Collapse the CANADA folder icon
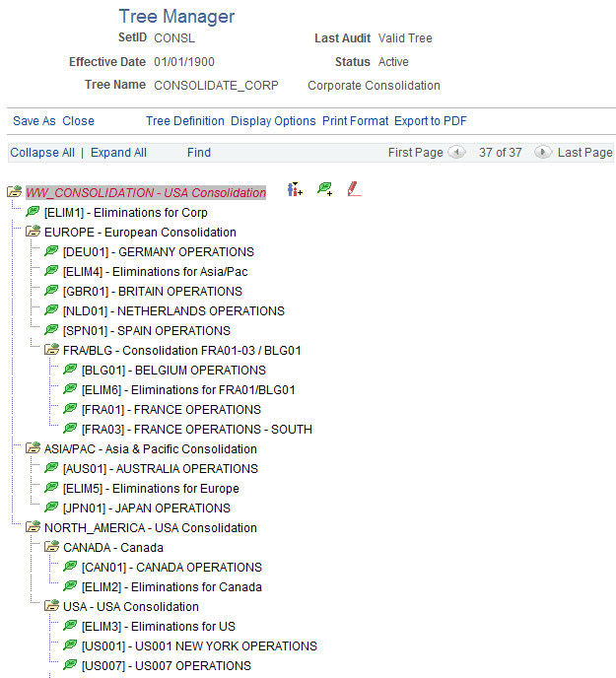 [51, 546]
